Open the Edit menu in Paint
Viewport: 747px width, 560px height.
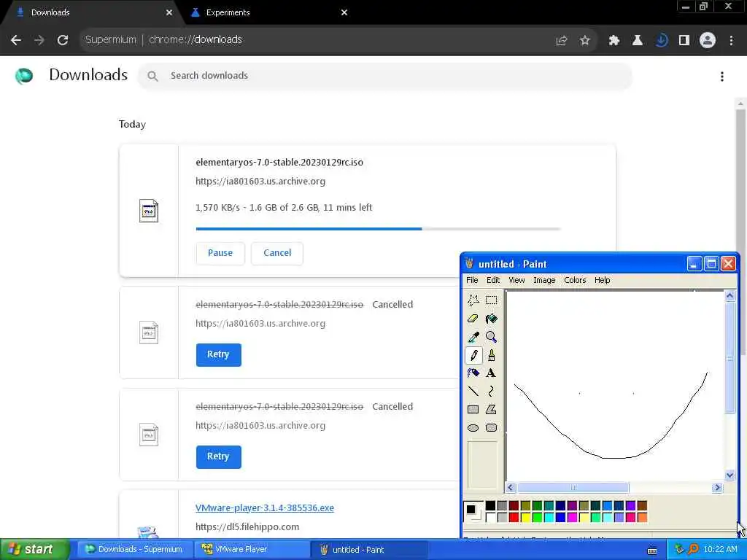pyautogui.click(x=493, y=280)
